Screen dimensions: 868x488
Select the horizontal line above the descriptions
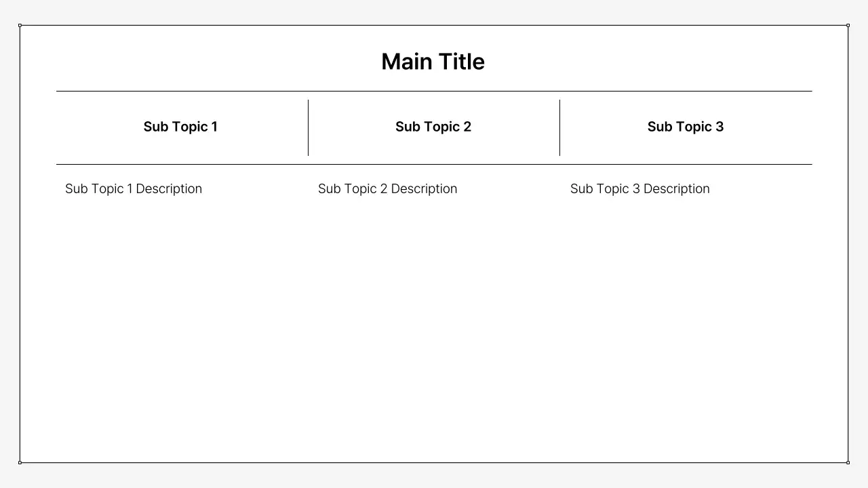coord(434,164)
